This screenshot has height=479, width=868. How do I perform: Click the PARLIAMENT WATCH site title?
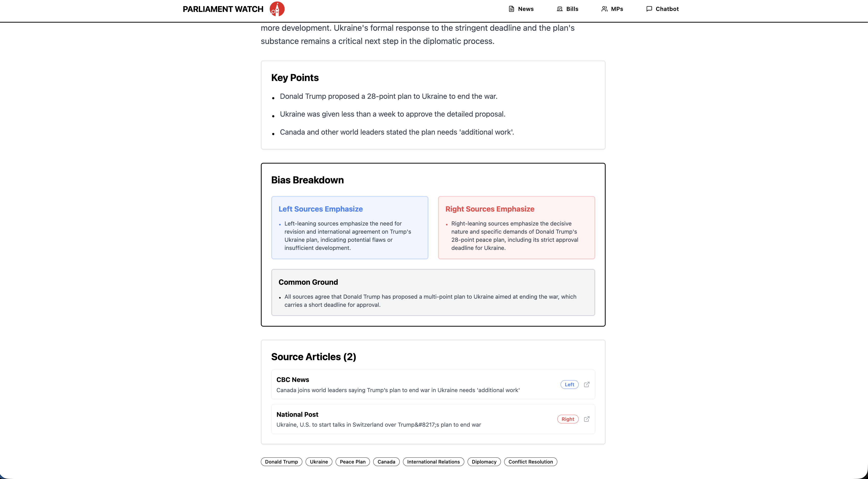click(x=223, y=9)
